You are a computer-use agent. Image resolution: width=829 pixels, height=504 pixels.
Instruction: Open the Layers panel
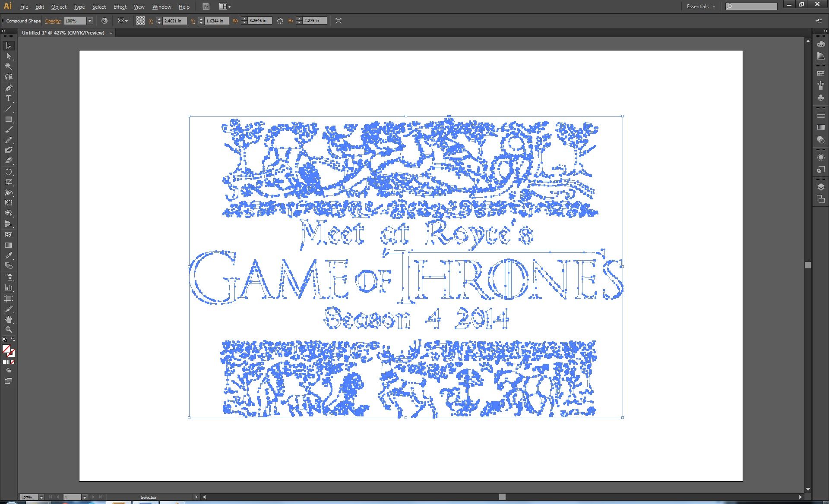pos(821,187)
